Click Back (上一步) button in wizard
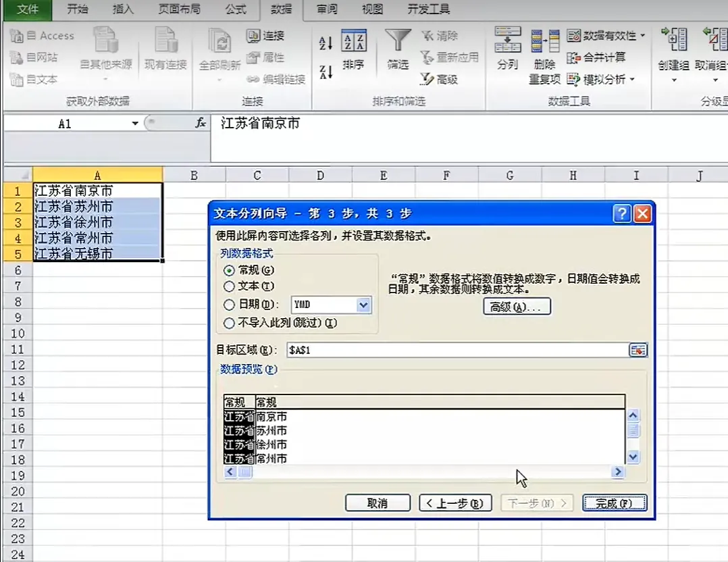Viewport: 728px width, 562px height. coord(455,503)
